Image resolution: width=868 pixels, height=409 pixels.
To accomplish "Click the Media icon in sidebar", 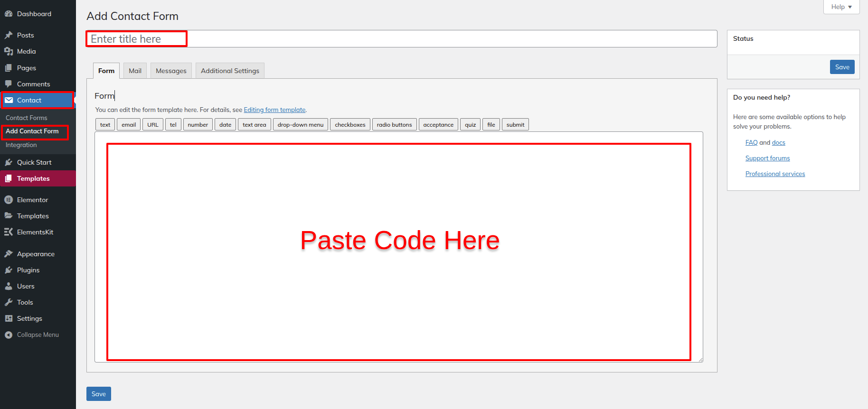I will coord(9,51).
